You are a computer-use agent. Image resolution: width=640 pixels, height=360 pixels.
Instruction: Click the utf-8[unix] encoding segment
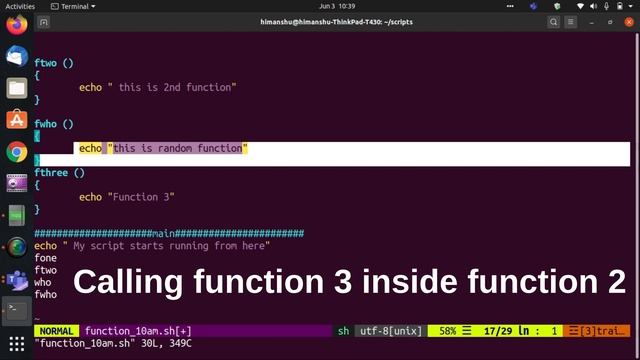[391, 331]
